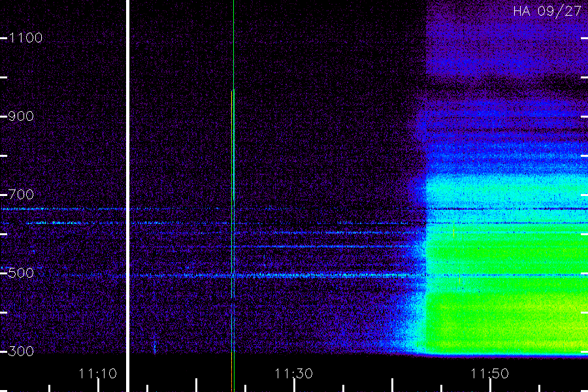The width and height of the screenshot is (588, 392).
Task: Click the 500 frequency axis label
Action: click(21, 273)
